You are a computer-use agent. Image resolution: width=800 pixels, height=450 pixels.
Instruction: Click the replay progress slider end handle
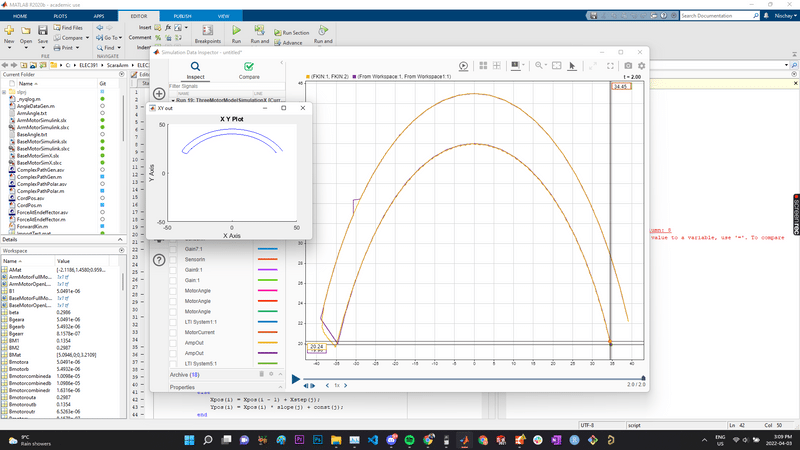643,379
